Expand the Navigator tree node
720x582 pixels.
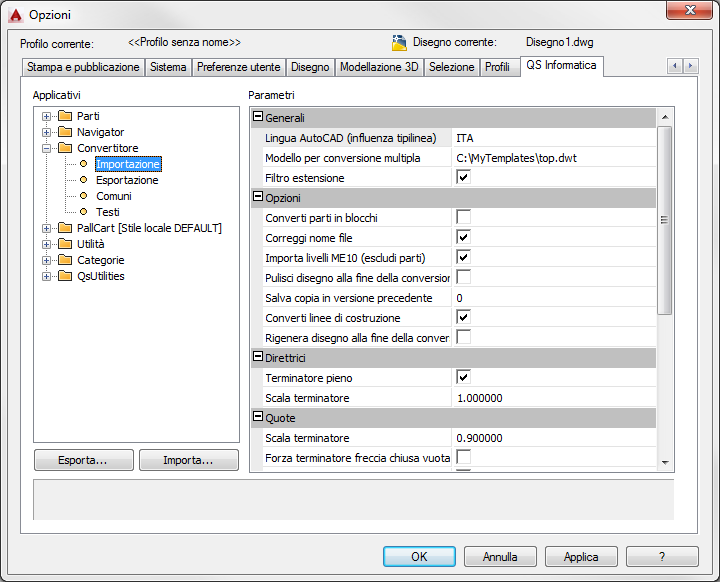tap(46, 132)
